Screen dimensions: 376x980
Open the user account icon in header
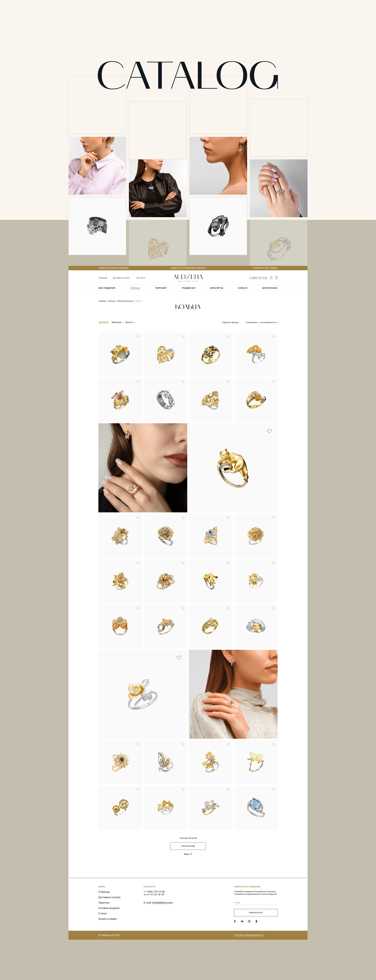click(271, 278)
